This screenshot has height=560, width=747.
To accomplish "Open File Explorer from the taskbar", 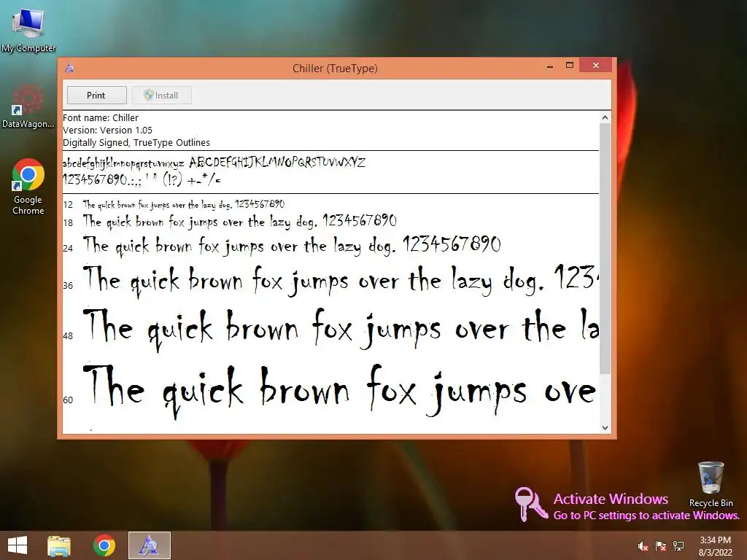I will tap(59, 545).
